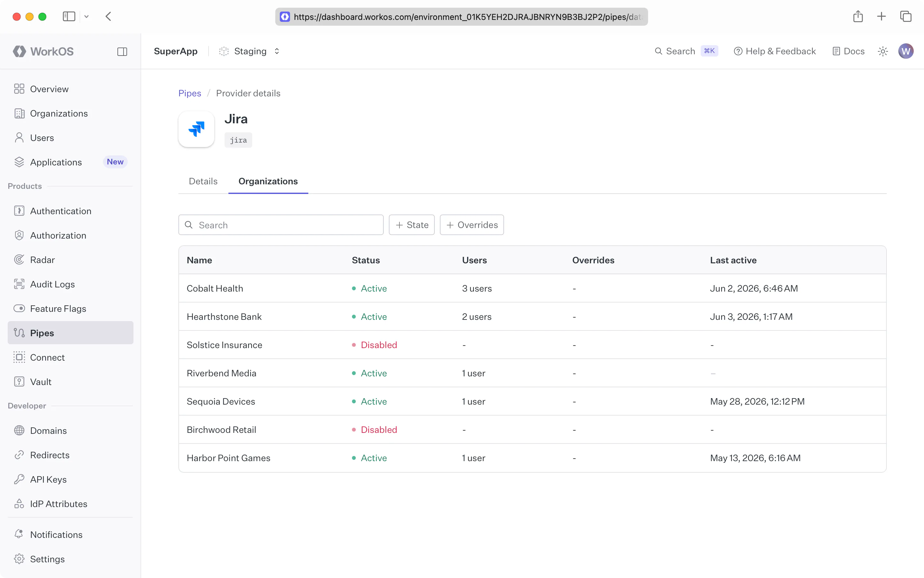Click the New badge beside Applications
This screenshot has height=578, width=924.
pos(115,162)
